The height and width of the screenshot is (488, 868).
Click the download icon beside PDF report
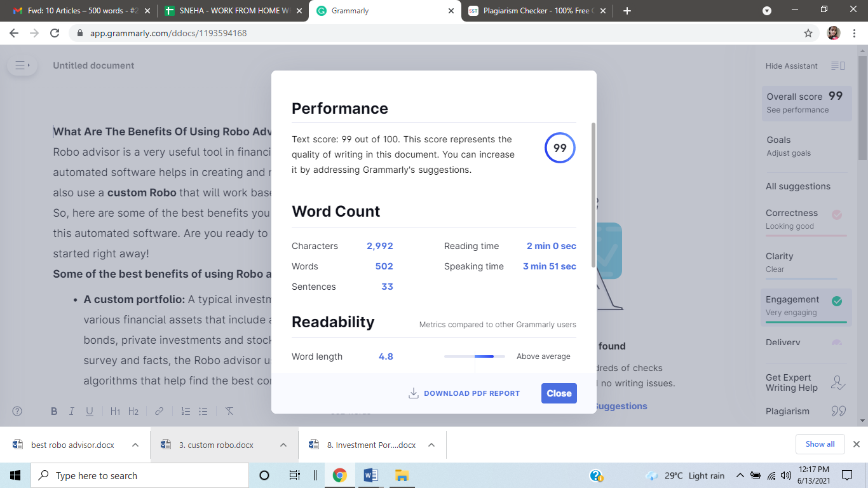[414, 393]
